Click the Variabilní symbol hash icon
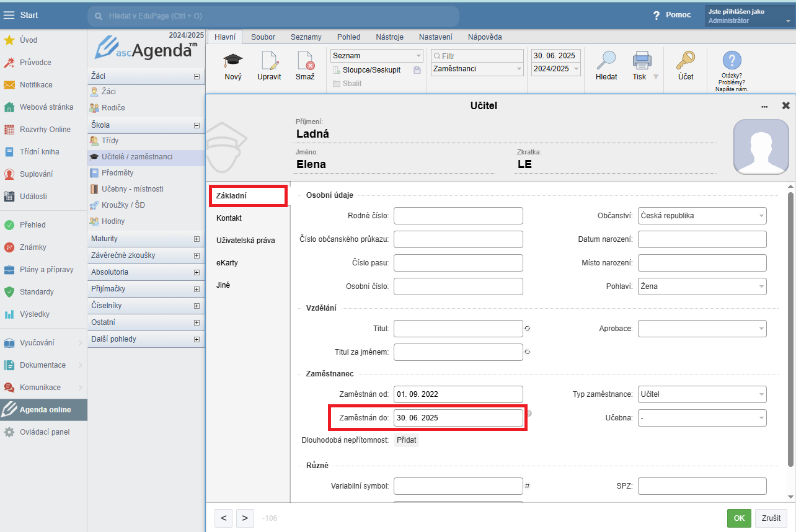 [x=527, y=486]
